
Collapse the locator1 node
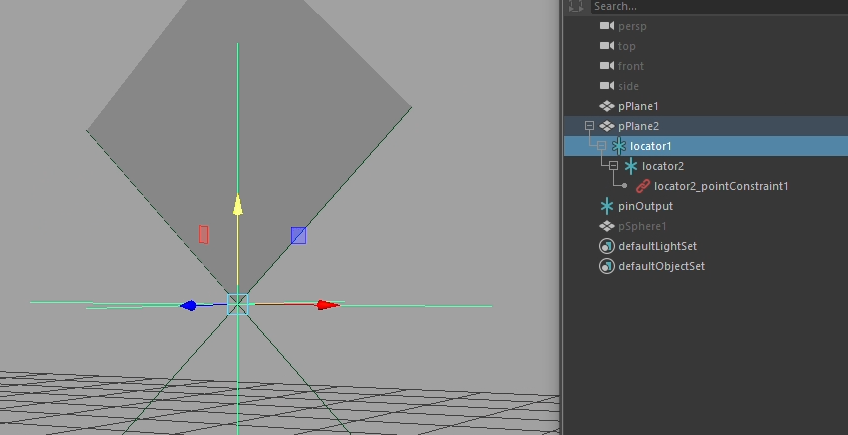pos(601,146)
